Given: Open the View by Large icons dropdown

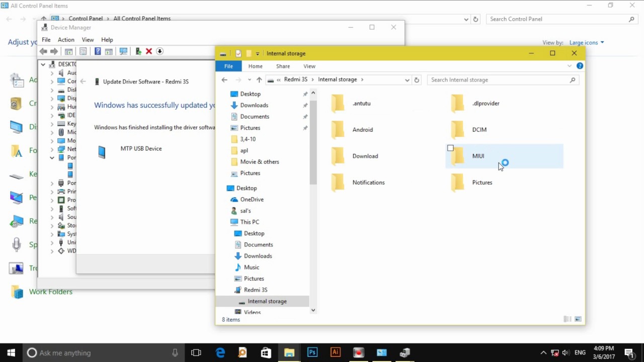Looking at the screenshot, I should (587, 43).
